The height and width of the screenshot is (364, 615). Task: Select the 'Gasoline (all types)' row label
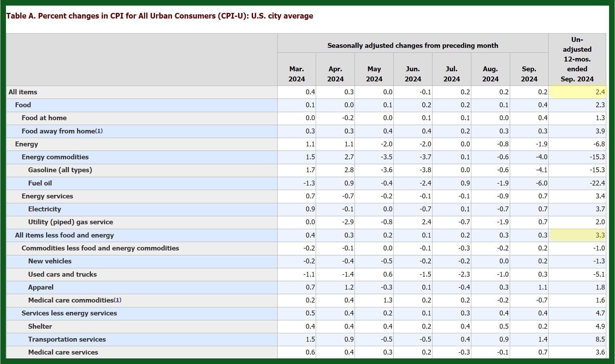[60, 170]
